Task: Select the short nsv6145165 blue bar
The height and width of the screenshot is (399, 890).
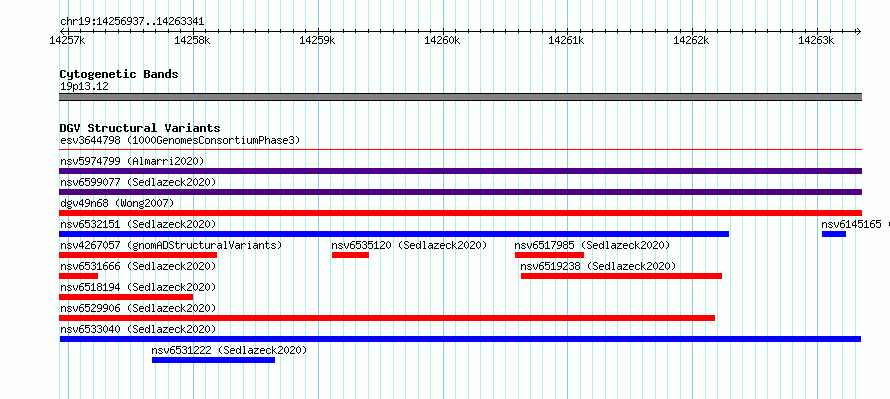Action: pos(834,234)
